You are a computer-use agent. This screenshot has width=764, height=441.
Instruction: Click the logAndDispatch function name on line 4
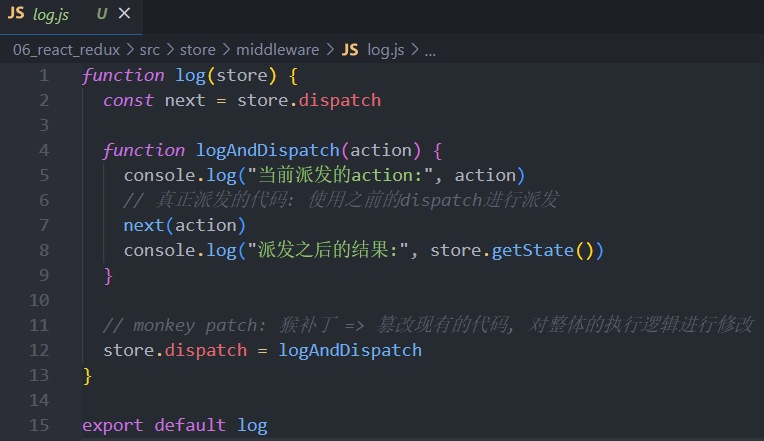point(268,150)
